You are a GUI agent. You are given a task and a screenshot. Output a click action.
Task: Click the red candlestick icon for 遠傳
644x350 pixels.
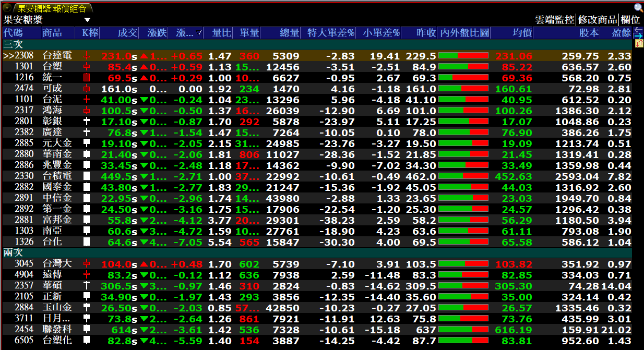(x=87, y=275)
